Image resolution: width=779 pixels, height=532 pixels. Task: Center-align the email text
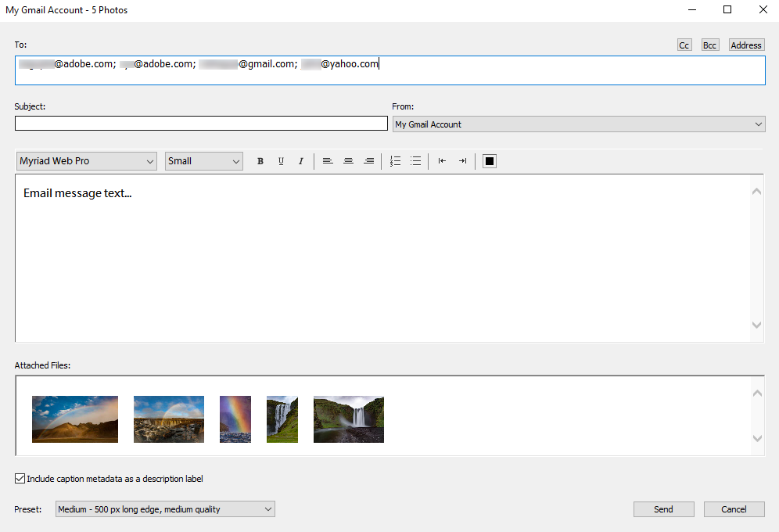tap(348, 161)
